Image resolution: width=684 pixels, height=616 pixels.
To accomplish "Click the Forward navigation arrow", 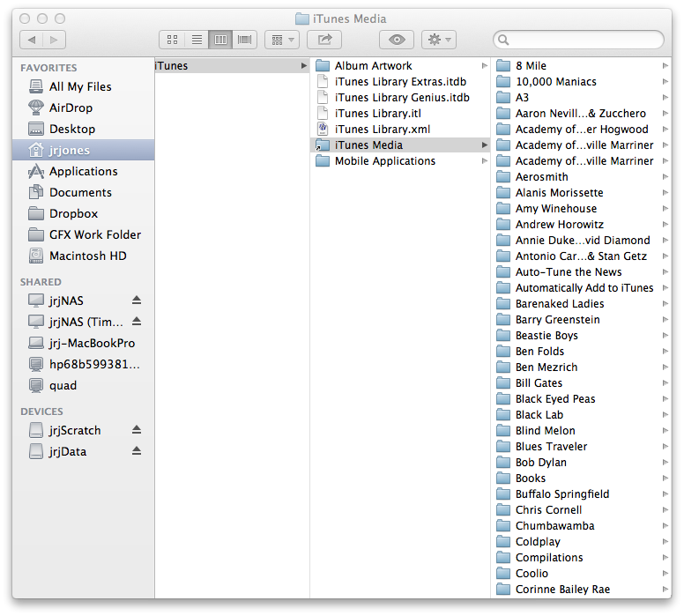I will (x=54, y=40).
